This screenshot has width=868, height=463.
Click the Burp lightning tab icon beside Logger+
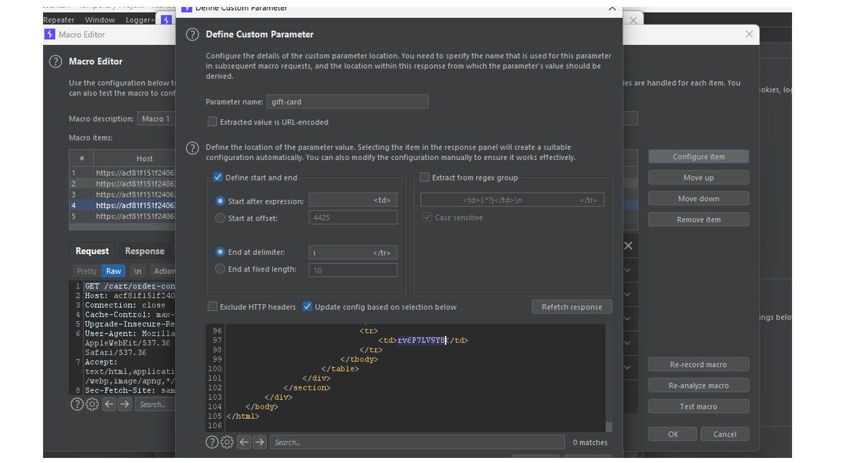(x=167, y=20)
